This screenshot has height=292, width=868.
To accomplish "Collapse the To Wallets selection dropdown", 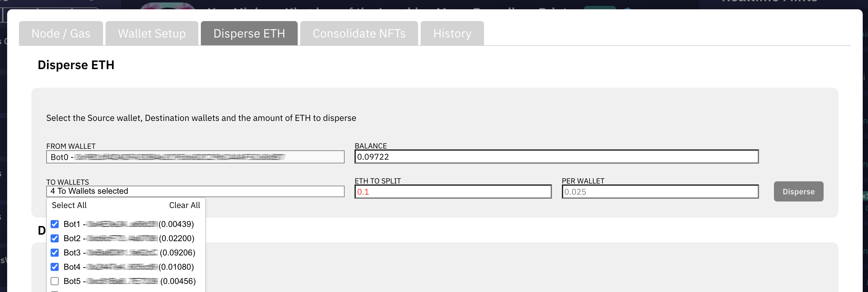I will (195, 192).
